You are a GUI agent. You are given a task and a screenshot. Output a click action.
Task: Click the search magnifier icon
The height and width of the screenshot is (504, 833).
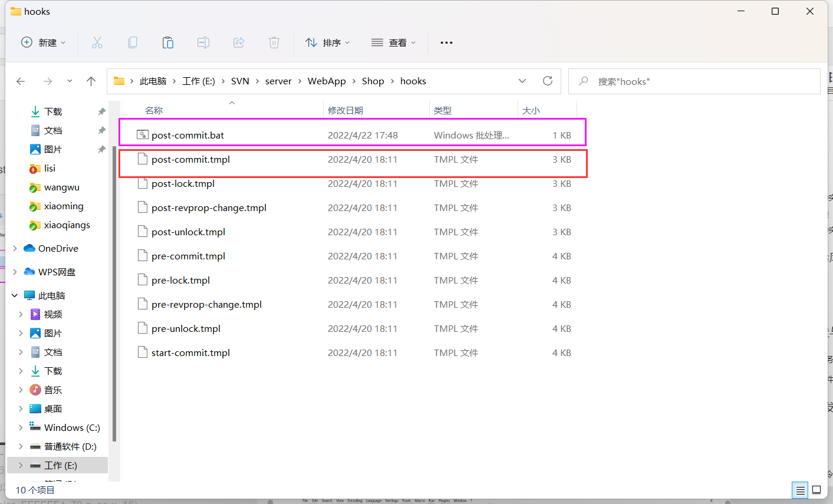[584, 81]
